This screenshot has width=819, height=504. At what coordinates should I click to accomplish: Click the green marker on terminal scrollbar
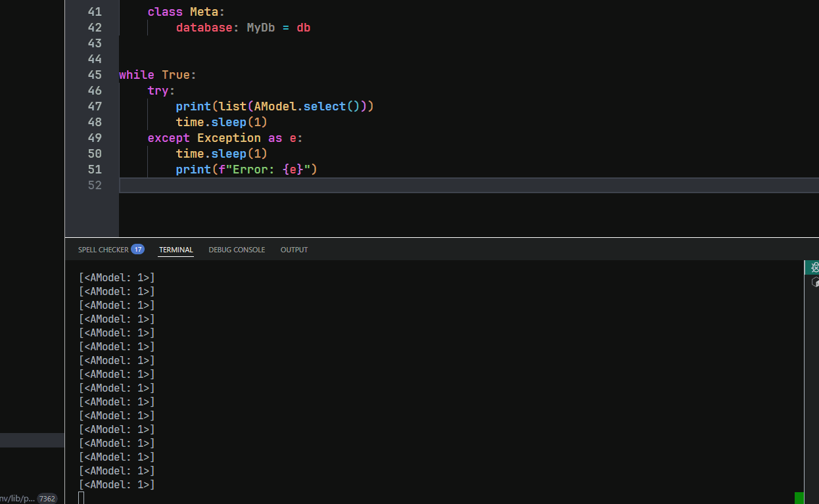[x=799, y=498]
